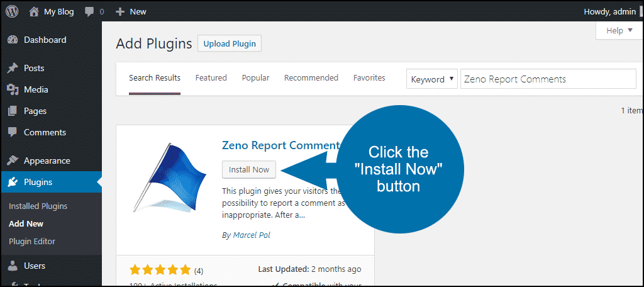Viewport: 644px width, 287px height.
Task: Open the comments bubble icon in admin bar
Action: pyautogui.click(x=89, y=12)
